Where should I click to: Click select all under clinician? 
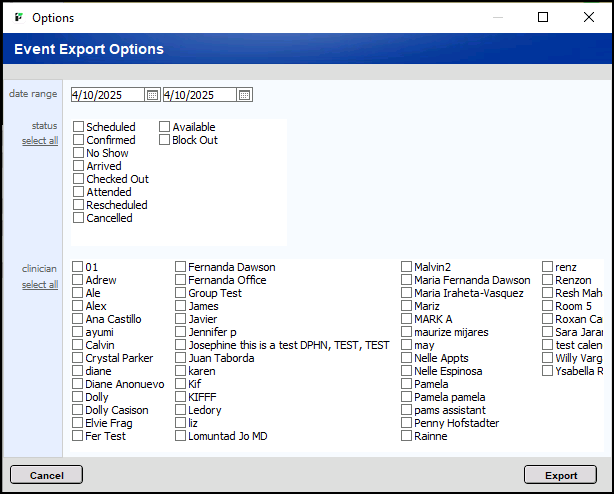[40, 285]
